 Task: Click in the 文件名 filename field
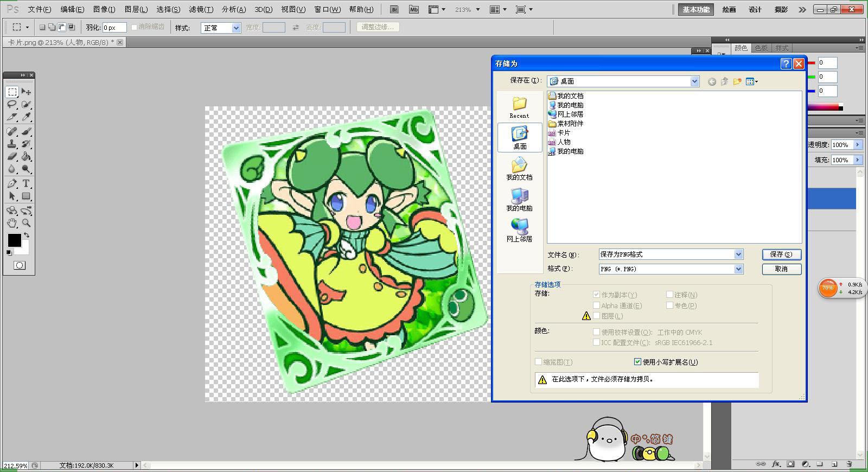pyautogui.click(x=666, y=254)
